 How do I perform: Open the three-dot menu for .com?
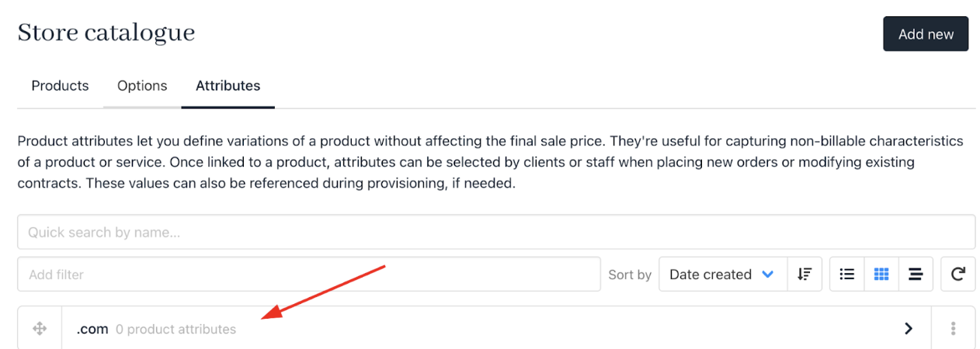[x=954, y=329]
